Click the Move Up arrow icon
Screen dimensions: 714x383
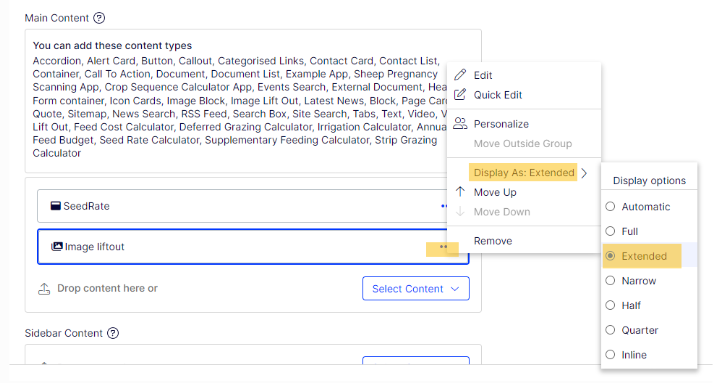(x=460, y=192)
